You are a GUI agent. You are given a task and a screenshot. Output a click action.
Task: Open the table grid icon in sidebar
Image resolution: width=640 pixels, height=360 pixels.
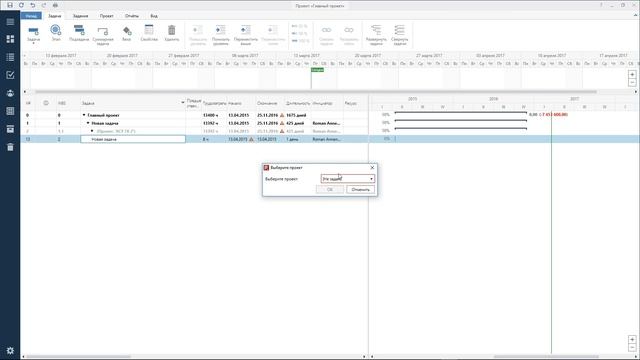click(10, 111)
